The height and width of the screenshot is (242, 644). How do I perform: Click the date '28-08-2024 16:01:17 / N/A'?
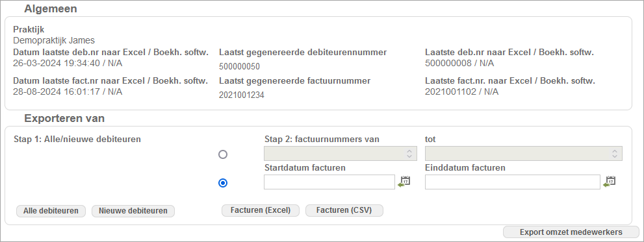pyautogui.click(x=68, y=91)
